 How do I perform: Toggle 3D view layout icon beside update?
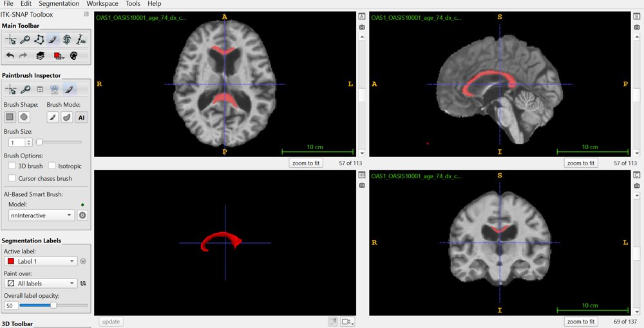(x=333, y=322)
